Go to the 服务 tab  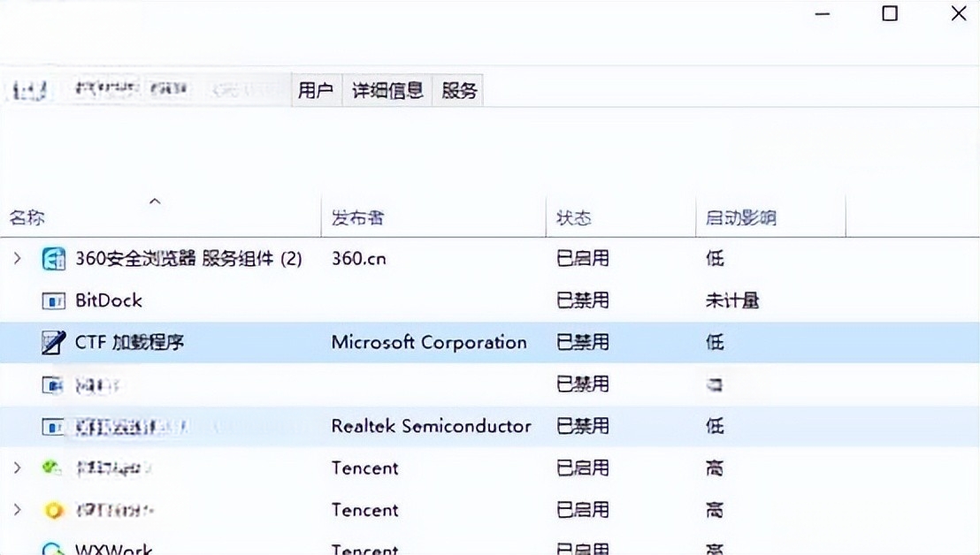tap(459, 90)
